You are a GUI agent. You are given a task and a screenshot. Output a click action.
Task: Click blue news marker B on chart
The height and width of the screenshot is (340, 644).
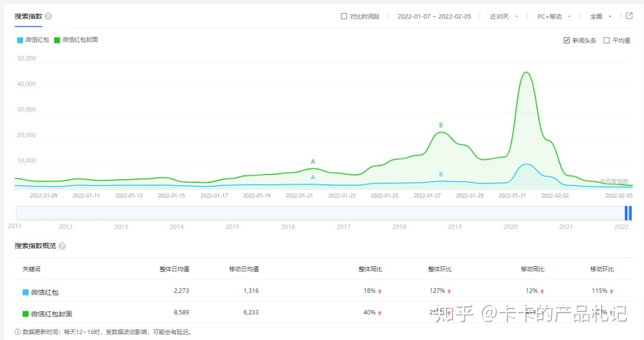441,174
